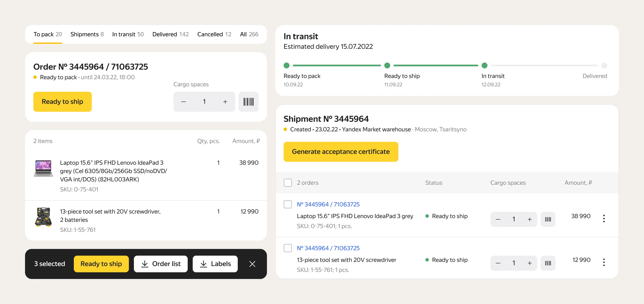644x304 pixels.
Task: Open the In transit tab
Action: [128, 34]
